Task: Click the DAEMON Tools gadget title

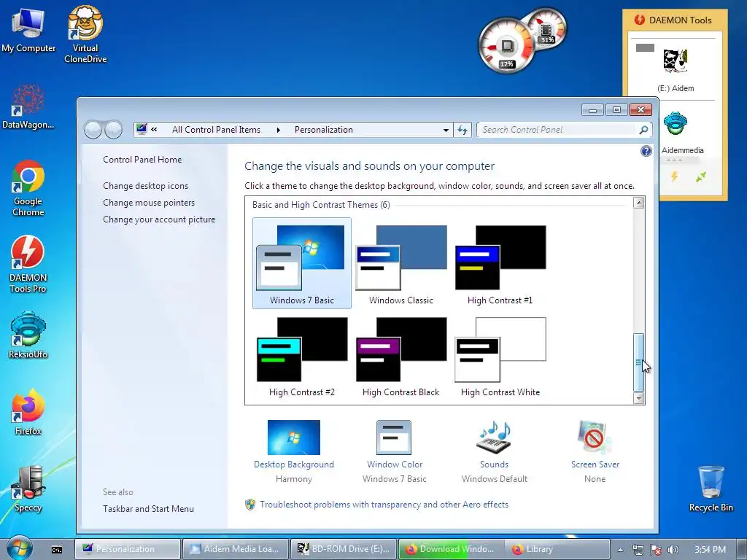Action: (x=680, y=20)
